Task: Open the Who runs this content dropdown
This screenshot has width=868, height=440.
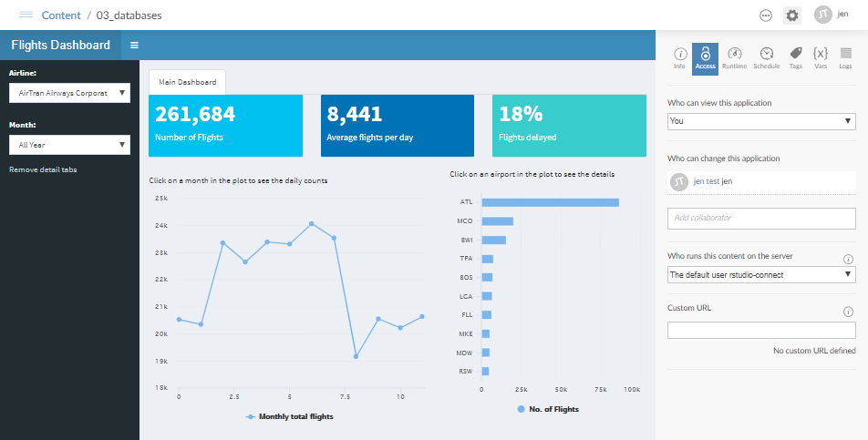Action: tap(761, 274)
